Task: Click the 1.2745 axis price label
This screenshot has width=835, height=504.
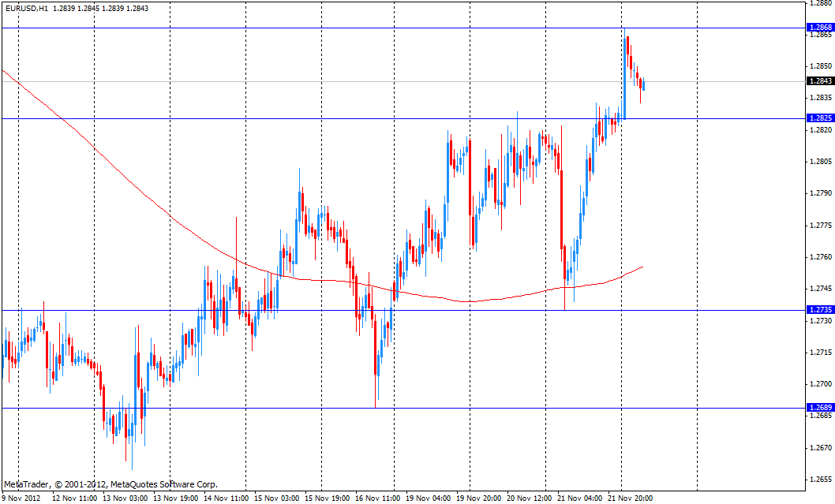Action: coord(821,289)
